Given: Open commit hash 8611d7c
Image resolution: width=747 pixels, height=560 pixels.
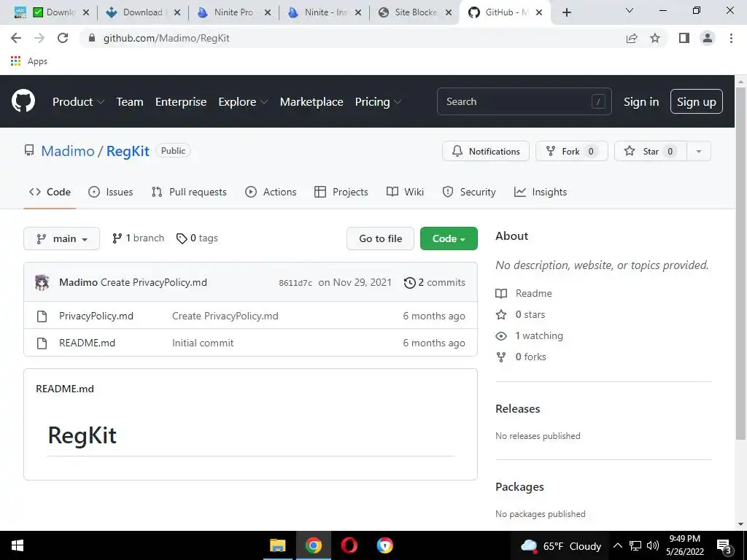Looking at the screenshot, I should tap(295, 283).
